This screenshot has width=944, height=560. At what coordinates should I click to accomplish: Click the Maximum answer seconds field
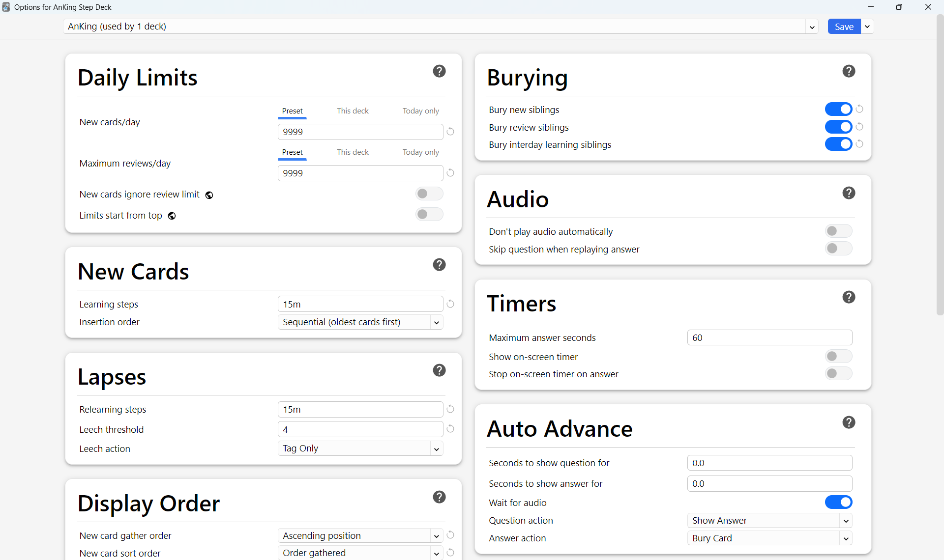point(769,338)
